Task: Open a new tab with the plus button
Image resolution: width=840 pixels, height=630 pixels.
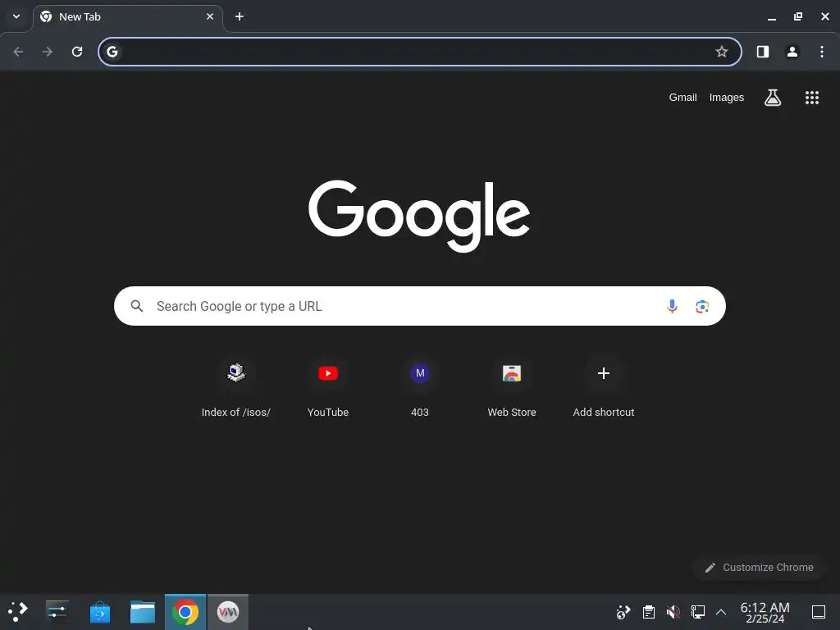Action: [x=240, y=16]
